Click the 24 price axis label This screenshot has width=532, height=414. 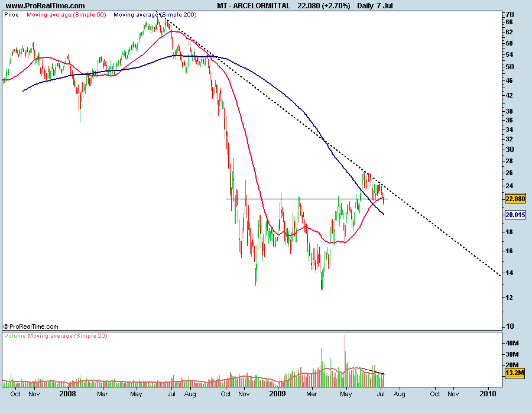(510, 186)
